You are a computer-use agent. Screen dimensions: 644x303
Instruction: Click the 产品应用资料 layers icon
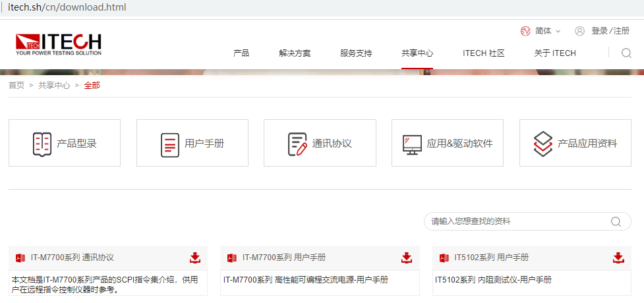point(543,144)
